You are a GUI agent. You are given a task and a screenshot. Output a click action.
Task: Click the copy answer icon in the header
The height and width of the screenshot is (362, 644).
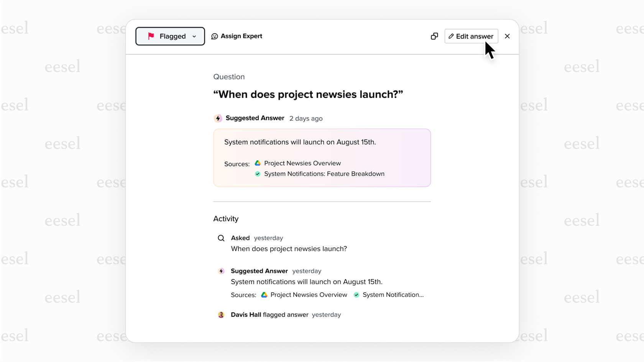[434, 36]
